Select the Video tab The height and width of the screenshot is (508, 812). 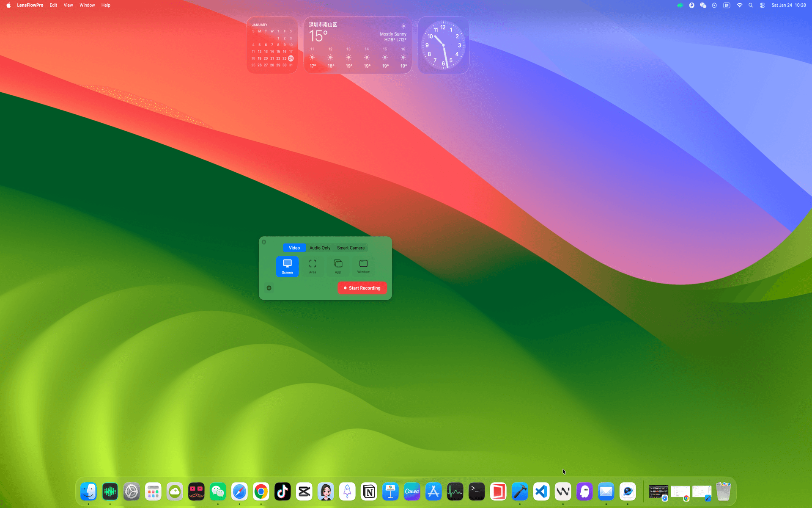tap(294, 248)
